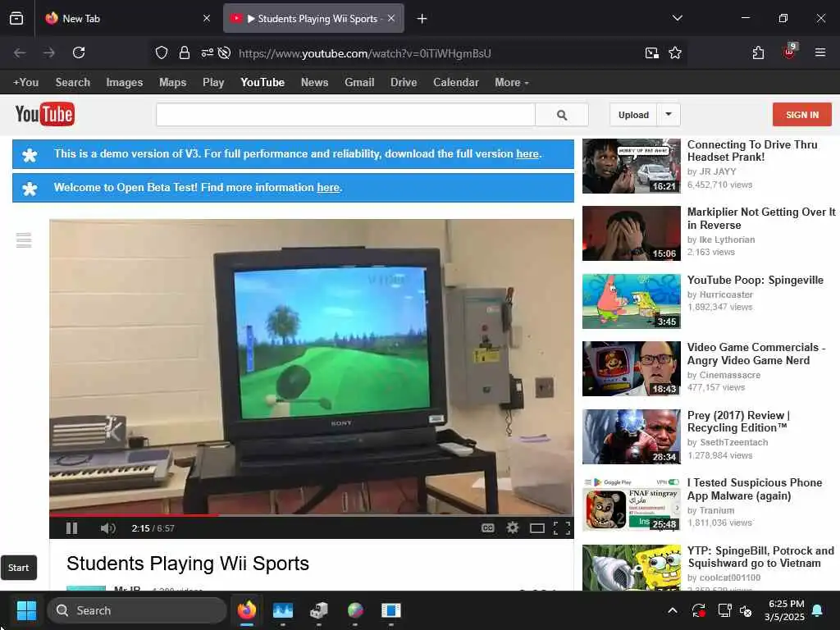This screenshot has width=840, height=630.
Task: Open the Firefox application menu
Action: (x=819, y=52)
